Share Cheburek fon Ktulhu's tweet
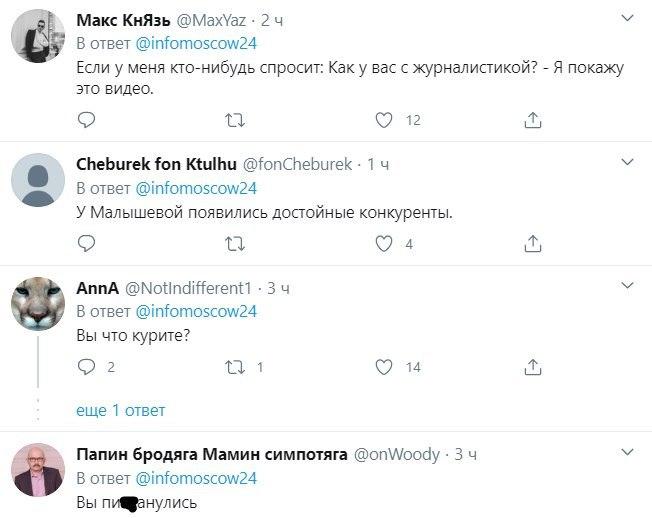Image resolution: width=652 pixels, height=518 pixels. pyautogui.click(x=533, y=243)
